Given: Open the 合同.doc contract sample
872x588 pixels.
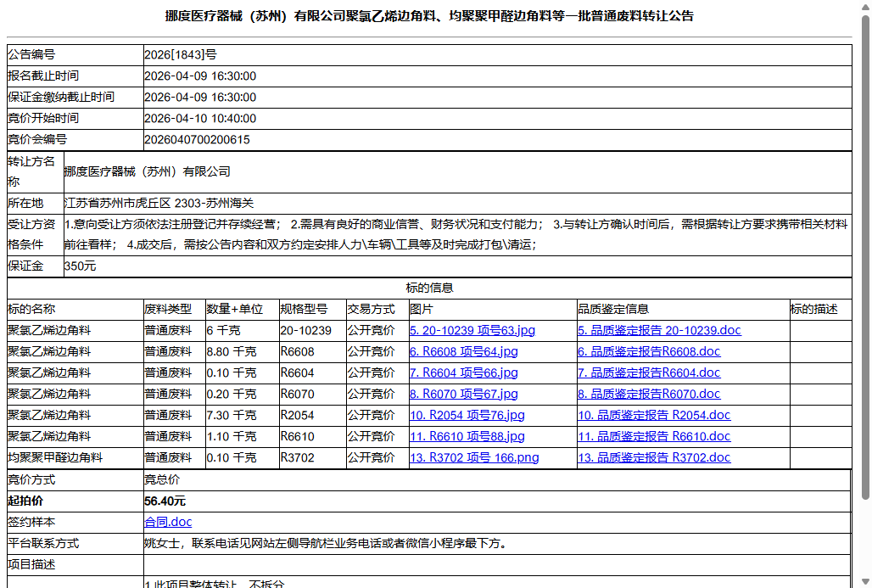Looking at the screenshot, I should (168, 522).
